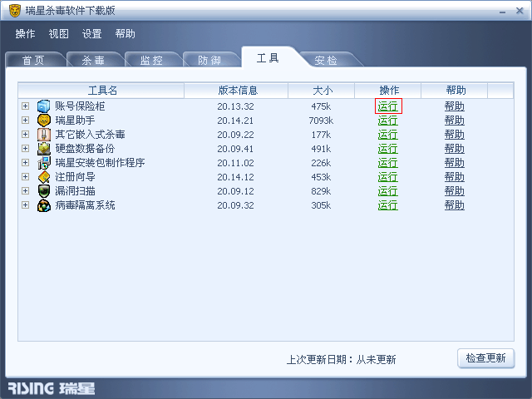Click the 账号保险柜 tool icon
Viewport: 532px width, 399px height.
(44, 106)
